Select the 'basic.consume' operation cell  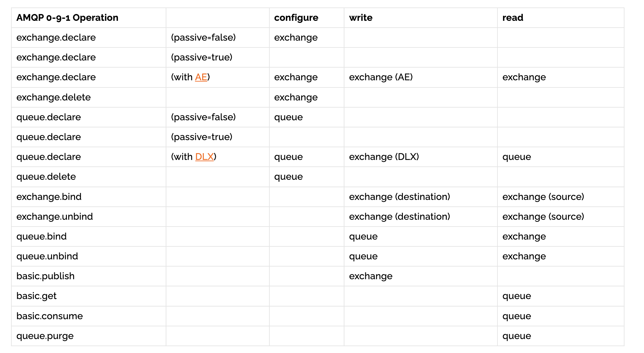pos(49,316)
